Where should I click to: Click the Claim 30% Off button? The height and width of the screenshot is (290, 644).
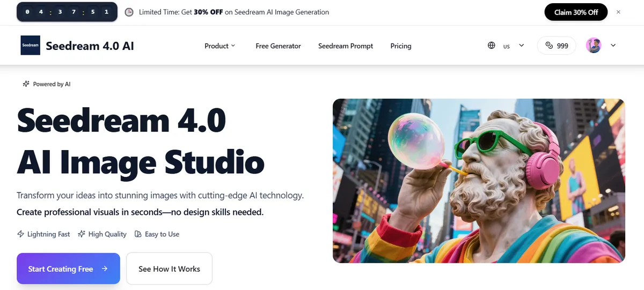(576, 12)
